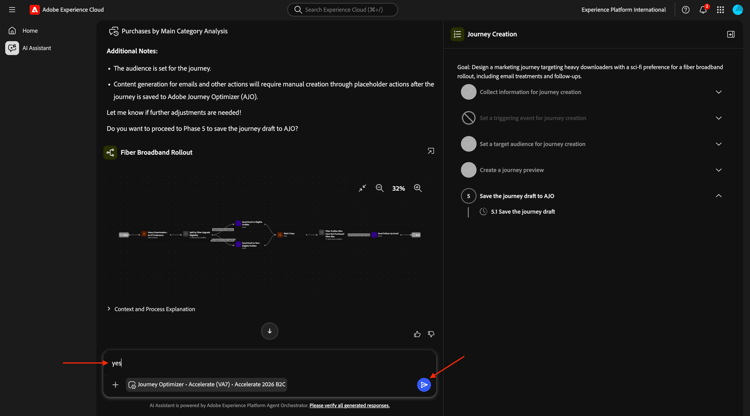
Task: Zoom out the journey canvas
Action: 379,188
